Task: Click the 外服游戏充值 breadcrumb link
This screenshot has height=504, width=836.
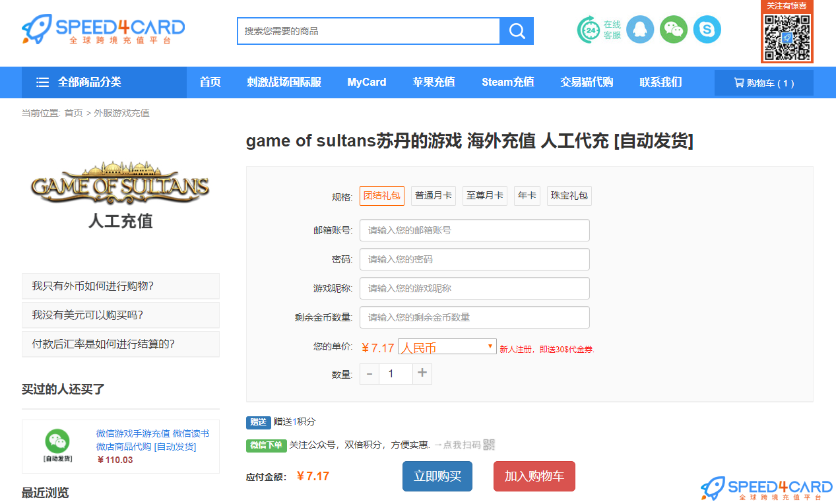Action: 122,113
